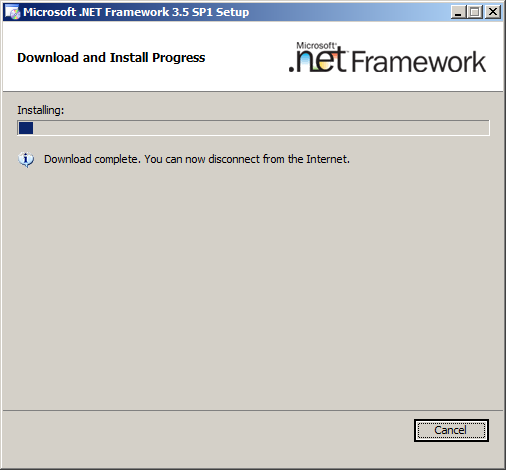This screenshot has height=470, width=506.
Task: Open the setup icon system menu
Action: coord(13,12)
